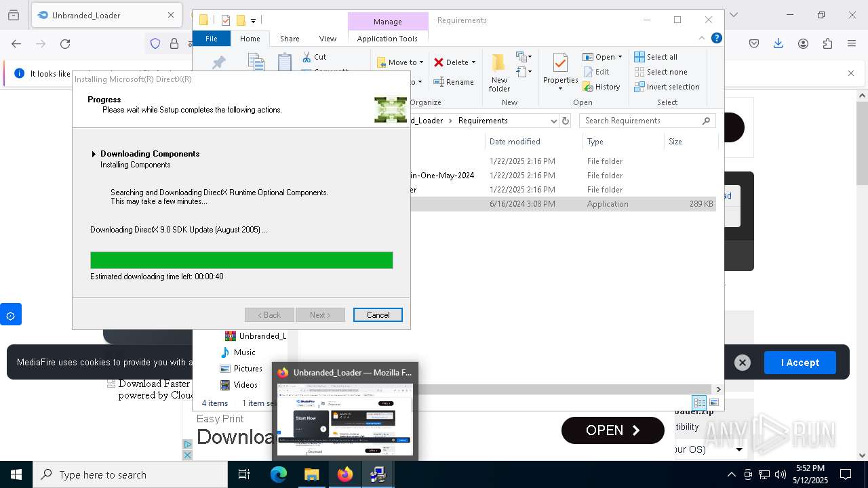The height and width of the screenshot is (488, 868).
Task: Collapse the Explorer ribbon chevron
Action: (702, 39)
